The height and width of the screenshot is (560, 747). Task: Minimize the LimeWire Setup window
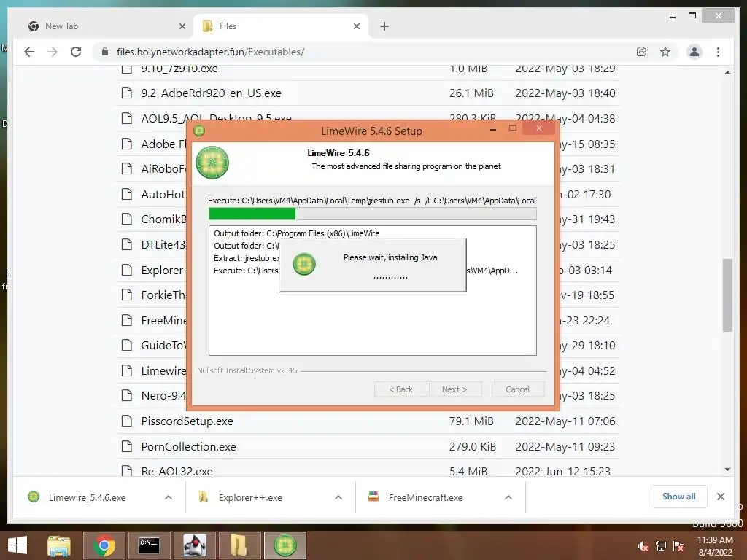[x=493, y=128]
